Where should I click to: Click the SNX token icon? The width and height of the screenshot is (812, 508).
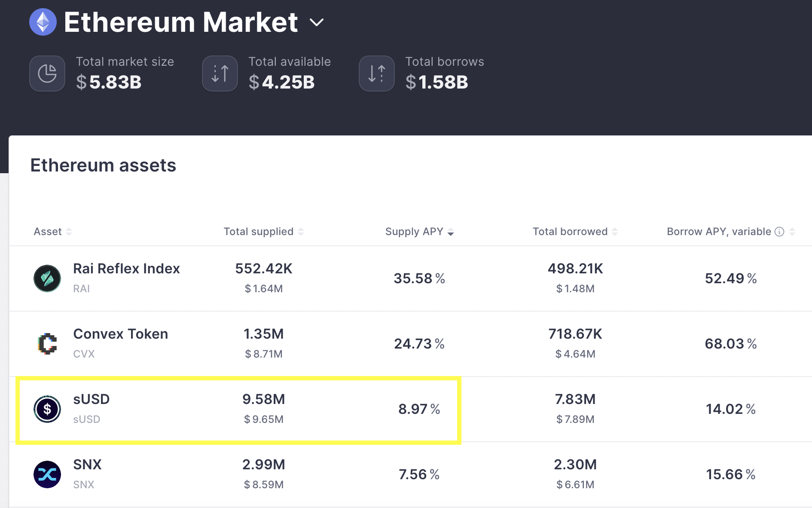47,474
